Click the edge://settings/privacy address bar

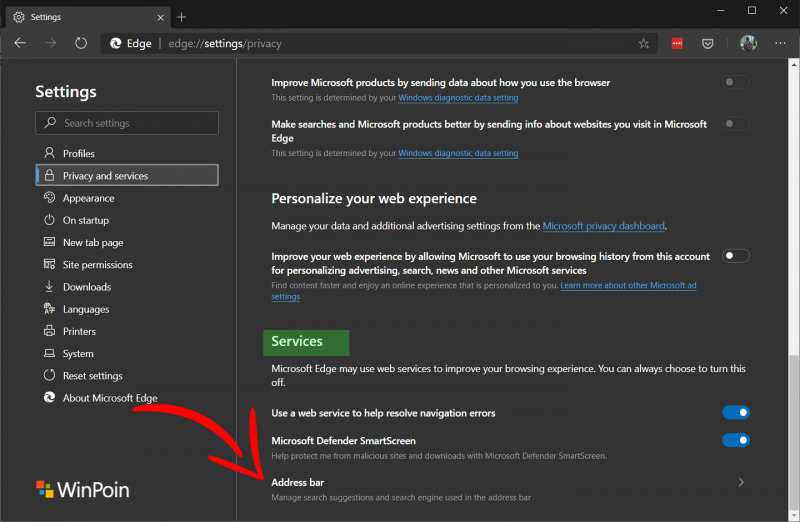(377, 43)
